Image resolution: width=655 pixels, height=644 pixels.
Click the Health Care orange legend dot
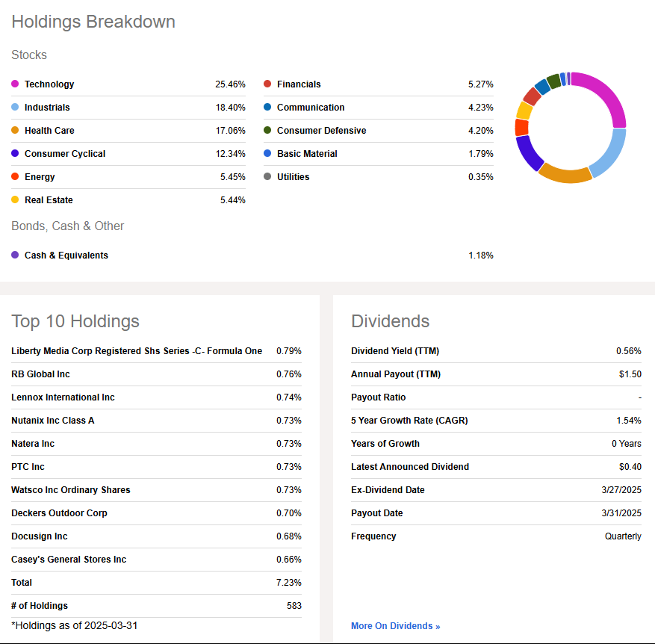tap(15, 131)
